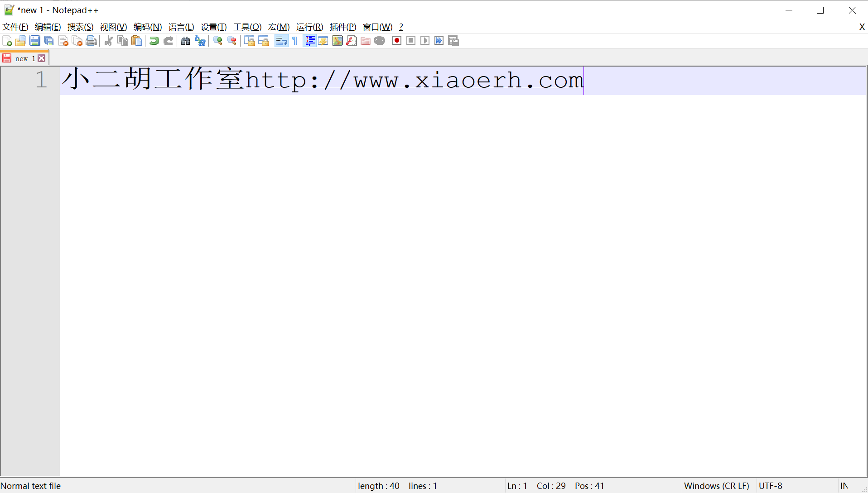Open the 文件(F) menu
868x493 pixels.
click(15, 27)
